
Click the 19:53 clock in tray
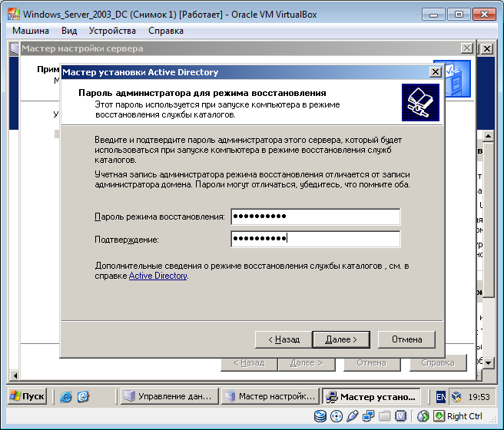pos(479,397)
